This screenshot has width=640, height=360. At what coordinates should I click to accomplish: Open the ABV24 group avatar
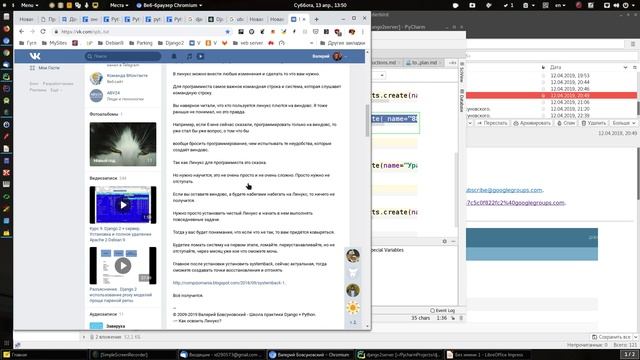click(x=96, y=96)
